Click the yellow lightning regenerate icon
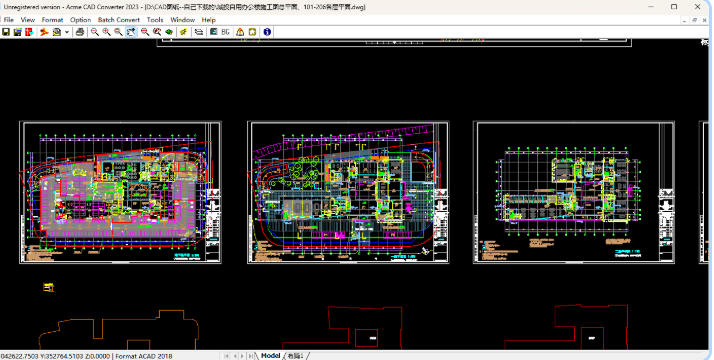The image size is (714, 360). [x=184, y=32]
